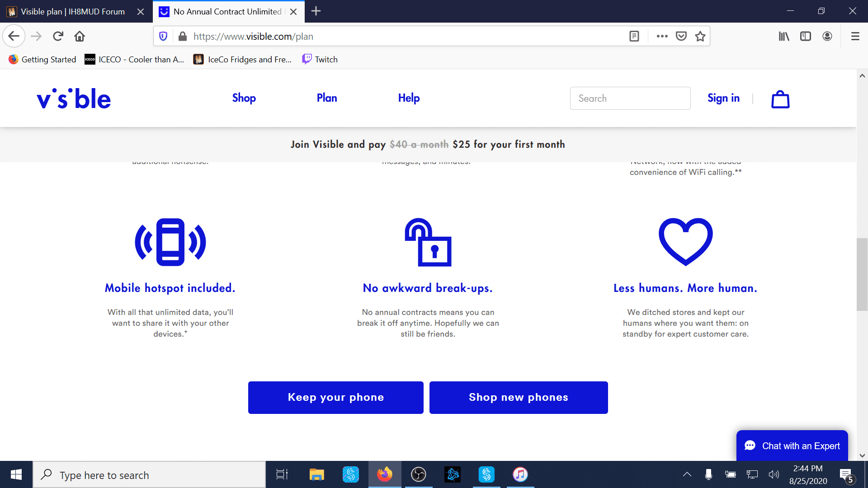The width and height of the screenshot is (868, 488).
Task: Open OBS Studio from the taskbar
Action: tap(419, 474)
